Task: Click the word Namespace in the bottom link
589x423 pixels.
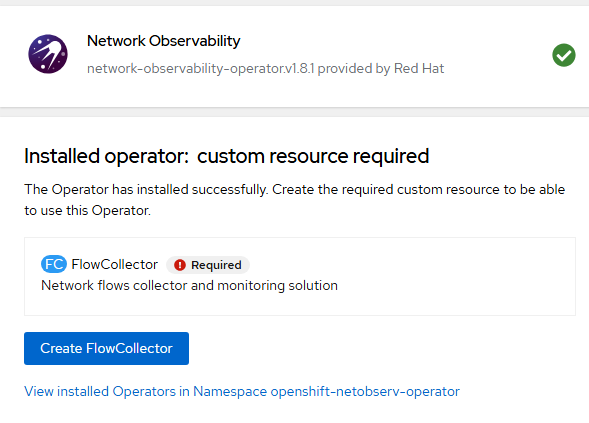Action: (x=230, y=391)
